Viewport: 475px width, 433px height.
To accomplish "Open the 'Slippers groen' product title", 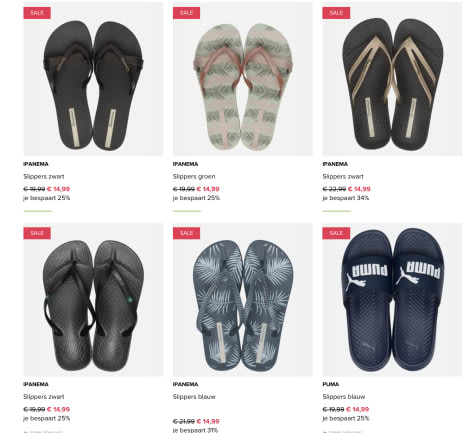I will pyautogui.click(x=194, y=176).
